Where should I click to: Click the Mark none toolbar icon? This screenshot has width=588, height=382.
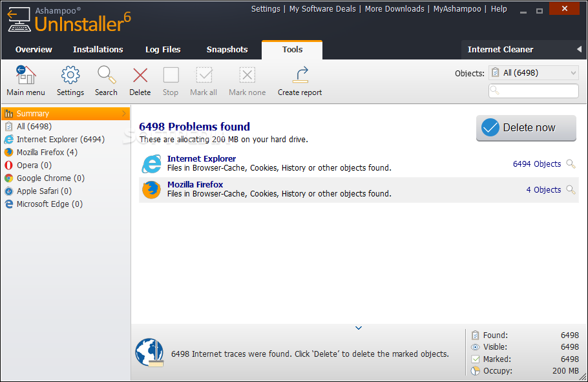(x=247, y=75)
